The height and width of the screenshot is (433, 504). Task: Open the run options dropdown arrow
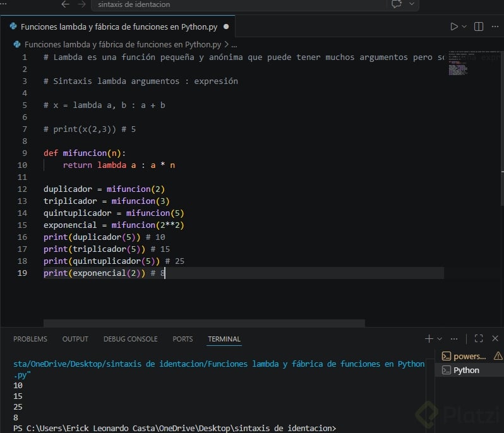(464, 27)
